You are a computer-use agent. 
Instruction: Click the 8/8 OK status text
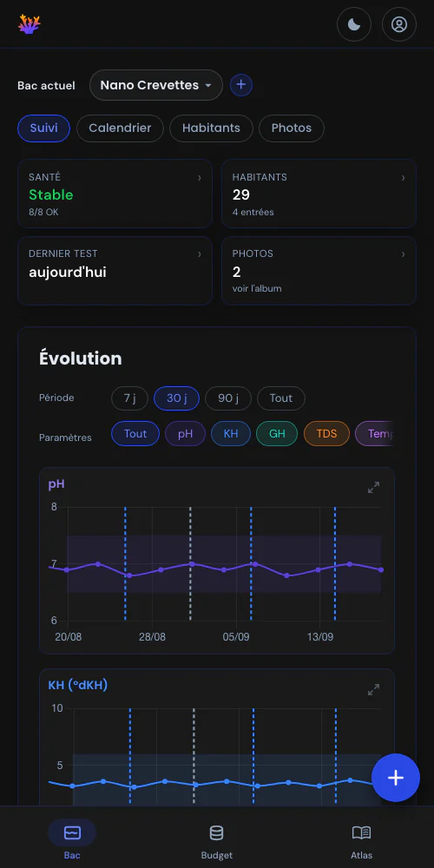pyautogui.click(x=44, y=212)
